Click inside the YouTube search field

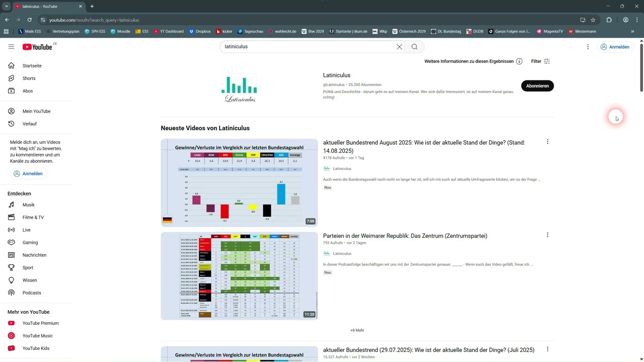[x=307, y=47]
